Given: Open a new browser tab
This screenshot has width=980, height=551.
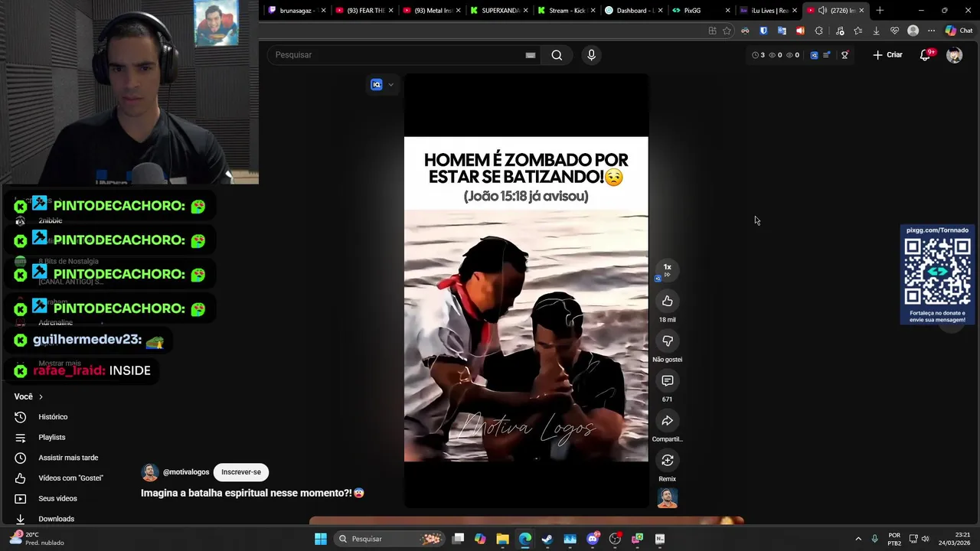Looking at the screenshot, I should click(x=880, y=11).
